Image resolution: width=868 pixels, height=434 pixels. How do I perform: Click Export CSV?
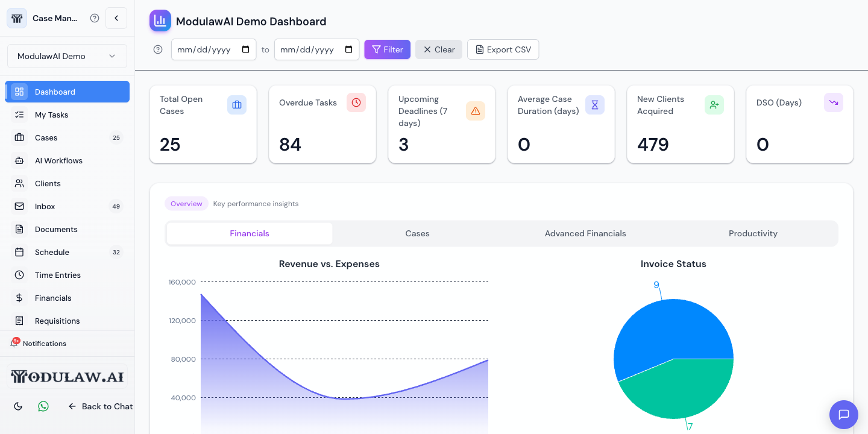coord(503,49)
